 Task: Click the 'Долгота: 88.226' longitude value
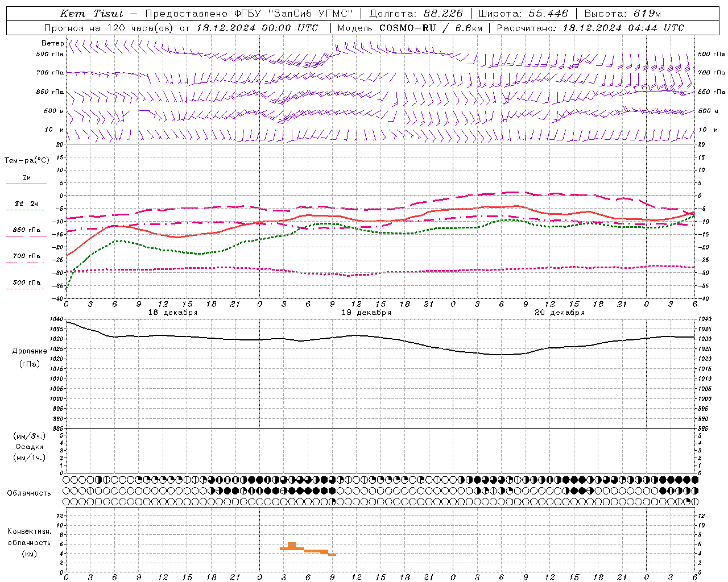pyautogui.click(x=416, y=14)
